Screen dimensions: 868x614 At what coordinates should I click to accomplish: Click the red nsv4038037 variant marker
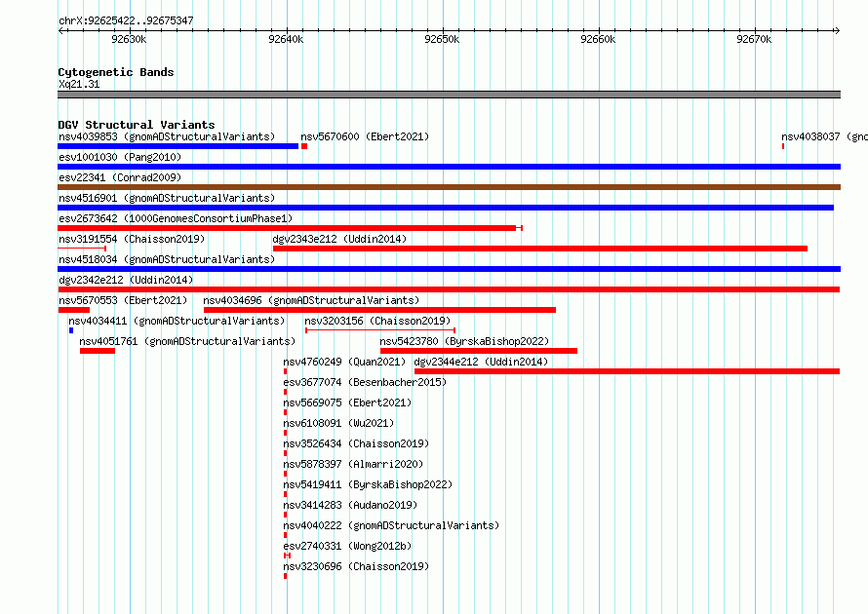click(783, 146)
